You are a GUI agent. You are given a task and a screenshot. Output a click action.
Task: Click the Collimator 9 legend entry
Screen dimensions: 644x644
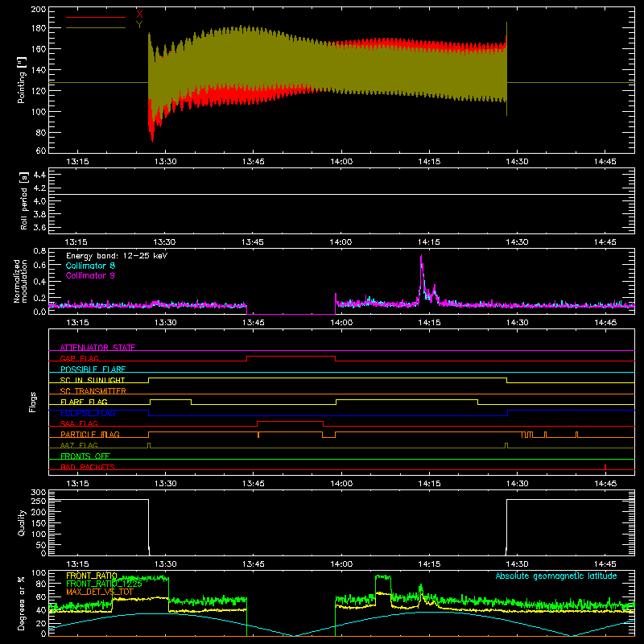(90, 275)
